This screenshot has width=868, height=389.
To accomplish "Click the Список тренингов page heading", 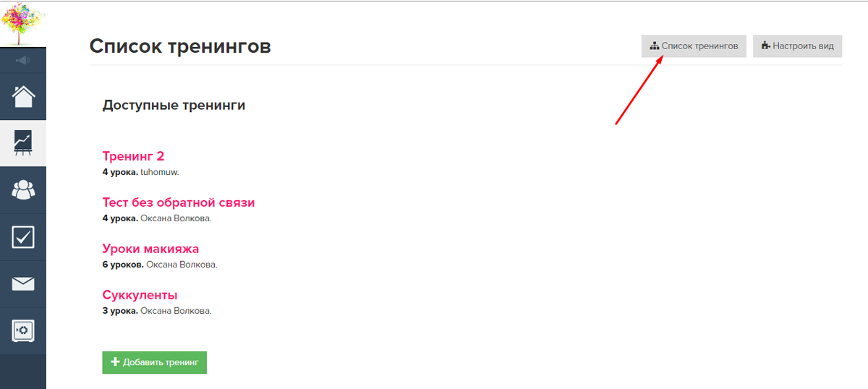I will pos(180,47).
